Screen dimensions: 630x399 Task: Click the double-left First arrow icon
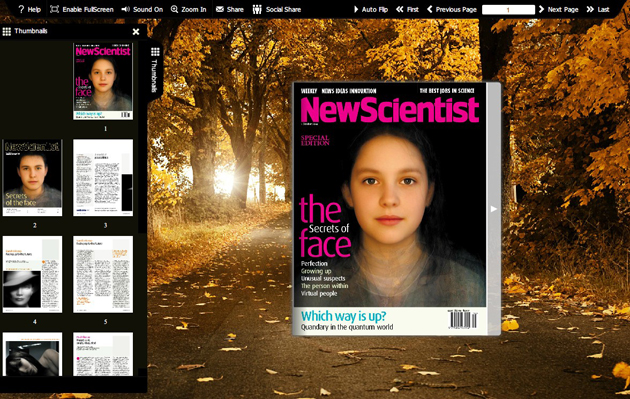(x=400, y=9)
